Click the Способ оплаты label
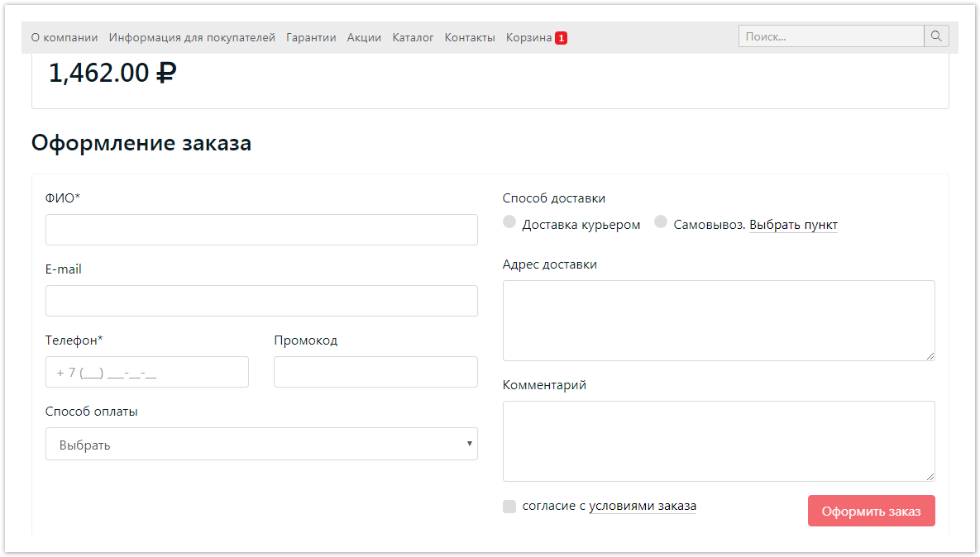 (x=91, y=412)
